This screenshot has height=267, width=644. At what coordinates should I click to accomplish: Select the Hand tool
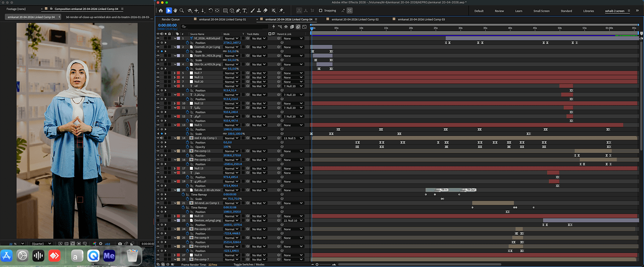[x=175, y=10]
